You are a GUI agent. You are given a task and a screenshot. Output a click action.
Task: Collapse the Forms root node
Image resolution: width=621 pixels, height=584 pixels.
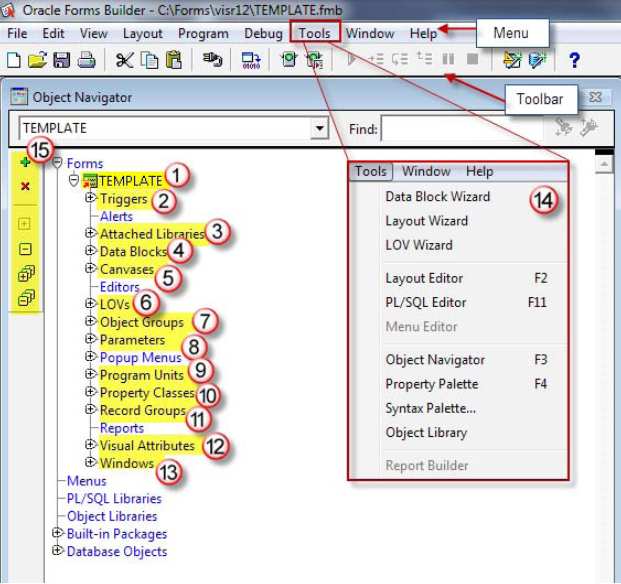click(57, 162)
